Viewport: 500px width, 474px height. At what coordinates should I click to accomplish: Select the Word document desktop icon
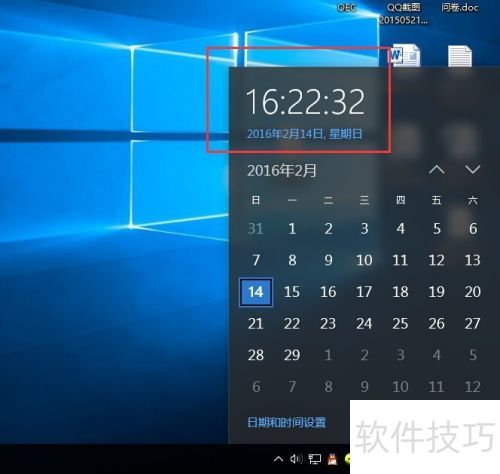[x=405, y=55]
